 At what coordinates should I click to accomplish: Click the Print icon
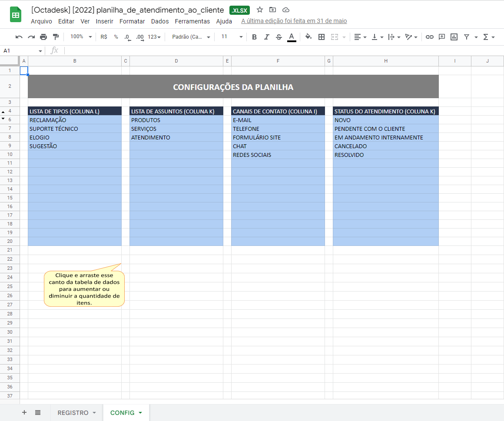(43, 37)
